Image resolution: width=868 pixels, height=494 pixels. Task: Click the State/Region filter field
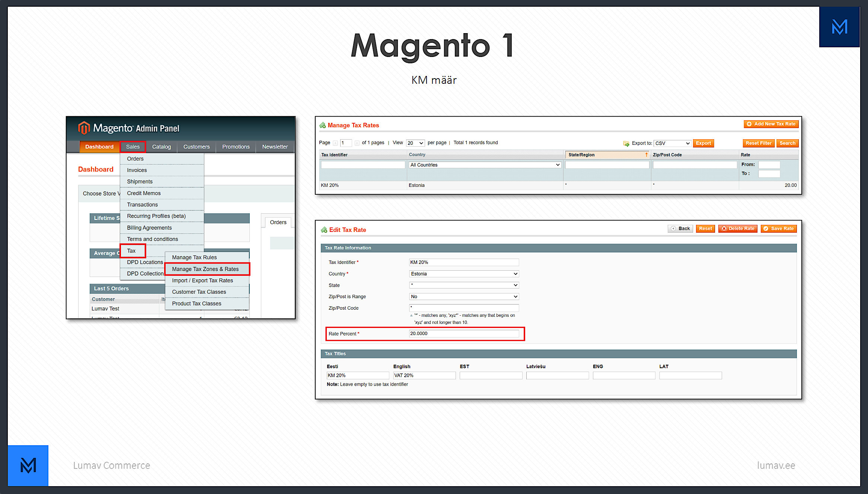(607, 165)
